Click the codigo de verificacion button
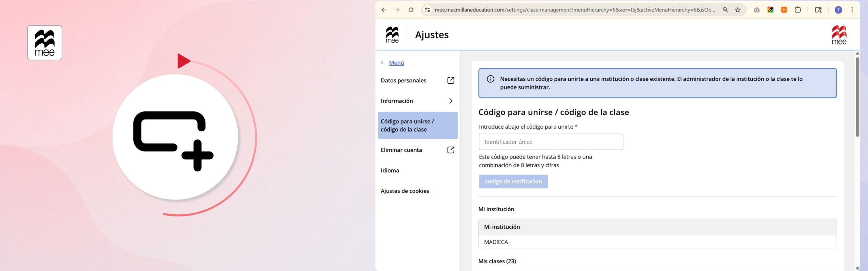The height and width of the screenshot is (271, 868). [x=513, y=182]
